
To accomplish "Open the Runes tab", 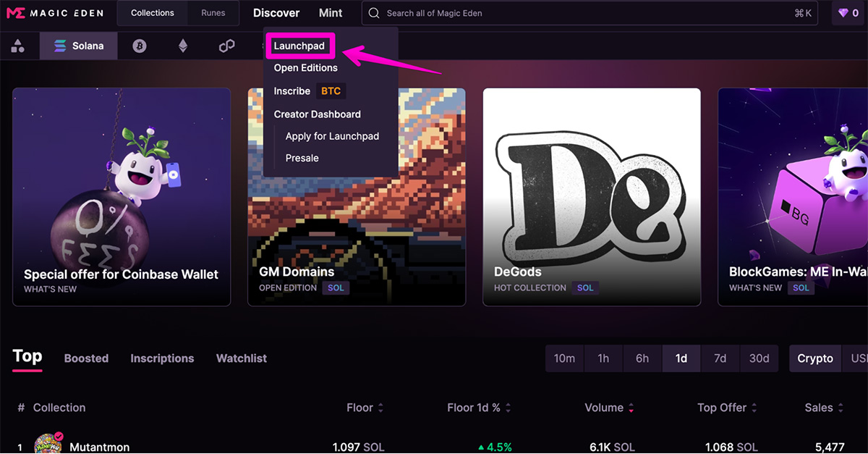I will 213,13.
